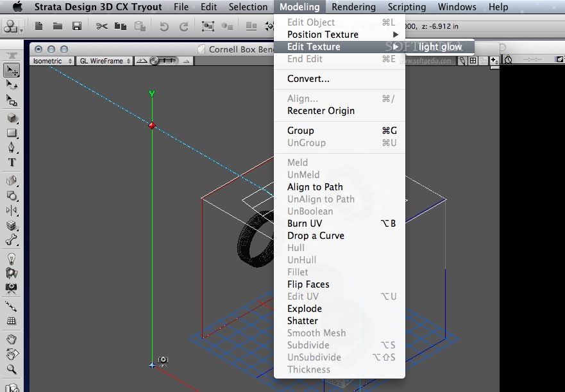Screen dimensions: 565x392
Task: Click the render brush icon in view header
Action: point(462,61)
